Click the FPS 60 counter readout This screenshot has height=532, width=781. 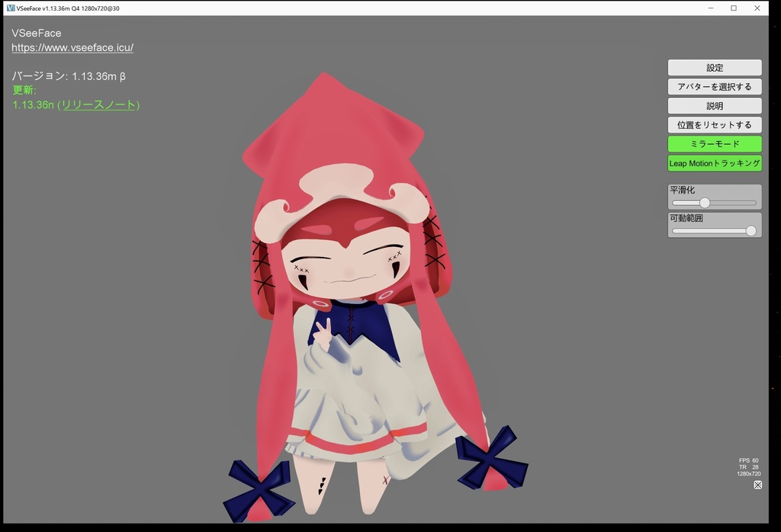[x=749, y=460]
